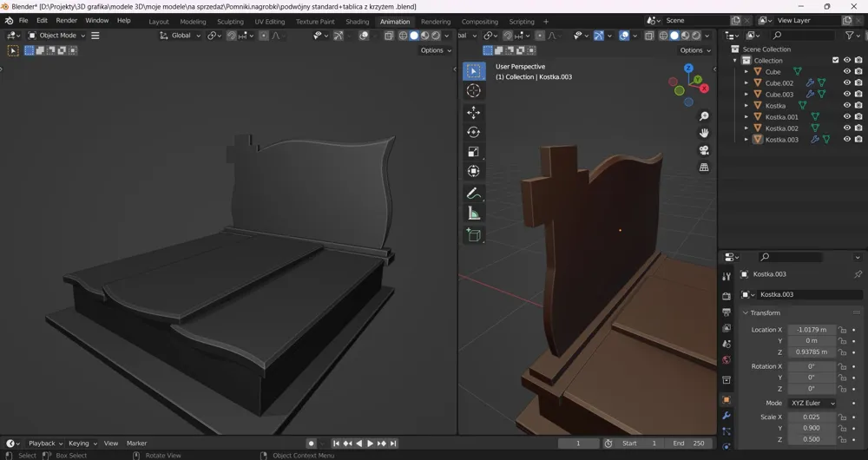The height and width of the screenshot is (460, 868).
Task: Open the Object Mode dropdown
Action: point(57,36)
